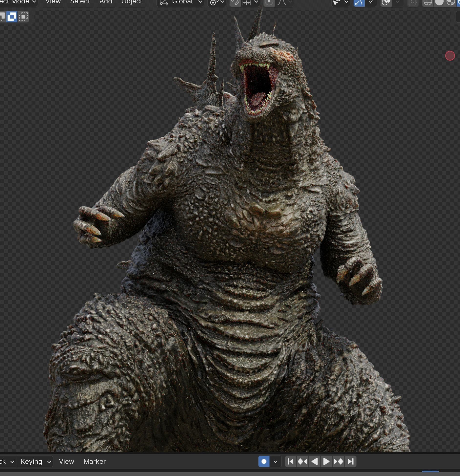Switch to wireframe viewport shading

click(428, 2)
